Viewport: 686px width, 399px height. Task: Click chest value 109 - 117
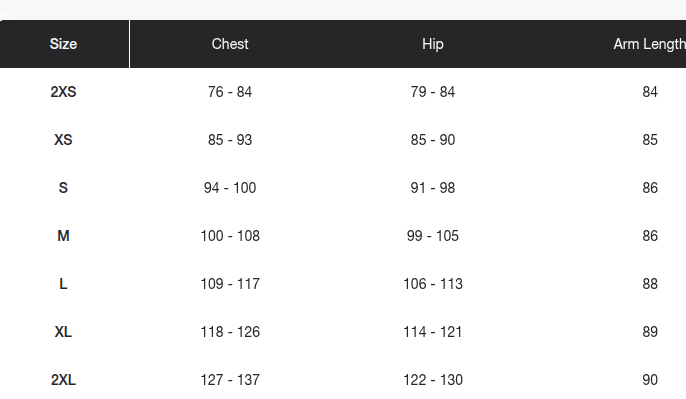pos(230,284)
